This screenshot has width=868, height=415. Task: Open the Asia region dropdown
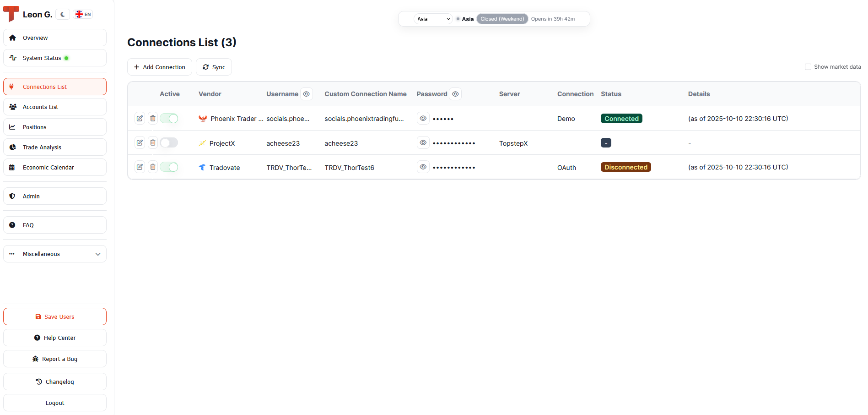[432, 19]
